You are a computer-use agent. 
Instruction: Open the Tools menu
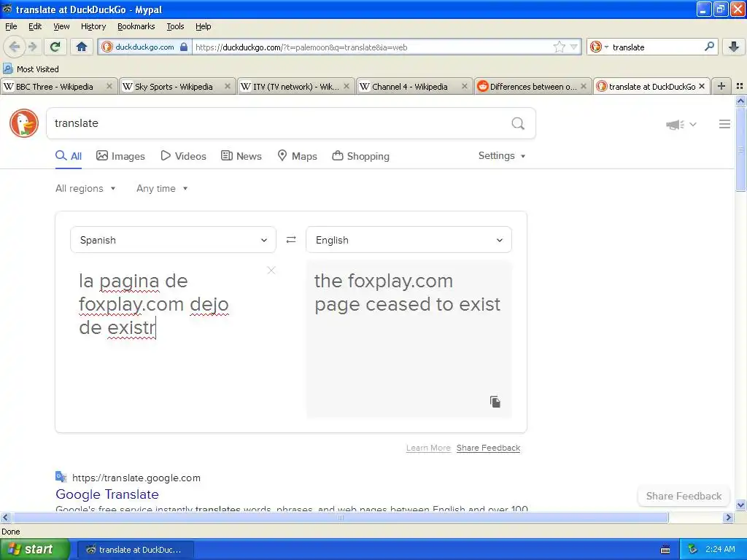(175, 26)
